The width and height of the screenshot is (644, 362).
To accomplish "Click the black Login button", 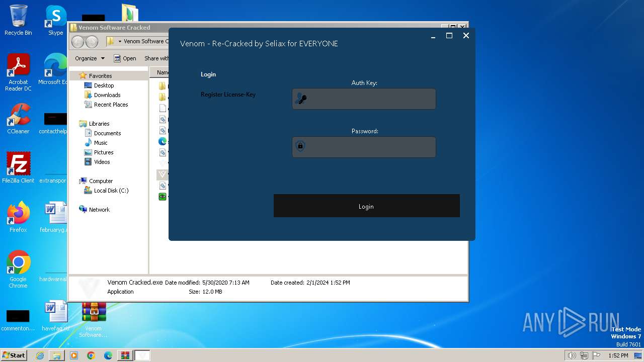I will tap(366, 206).
